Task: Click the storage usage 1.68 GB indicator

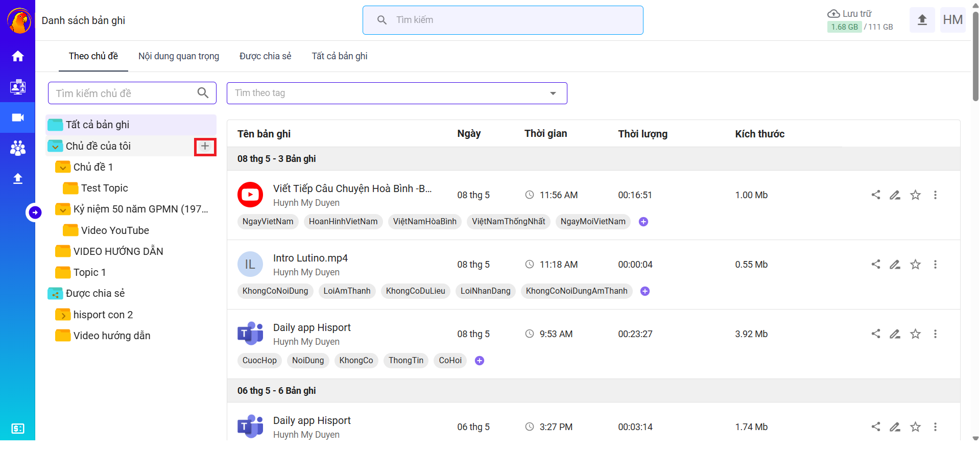Action: coord(844,27)
